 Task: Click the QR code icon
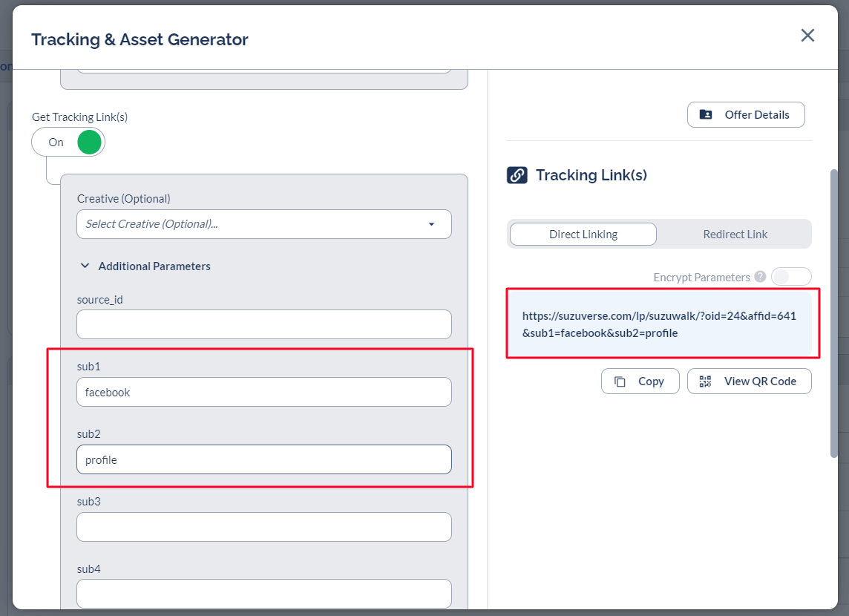coord(705,381)
